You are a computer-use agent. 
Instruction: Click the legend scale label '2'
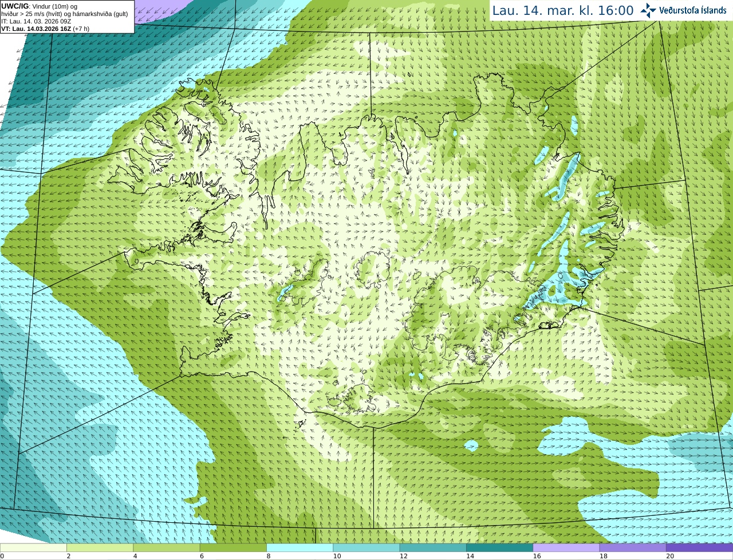(x=69, y=556)
